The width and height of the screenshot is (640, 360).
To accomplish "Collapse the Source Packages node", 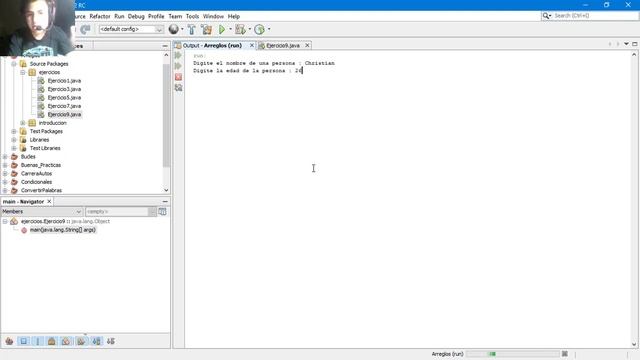I will click(14, 64).
